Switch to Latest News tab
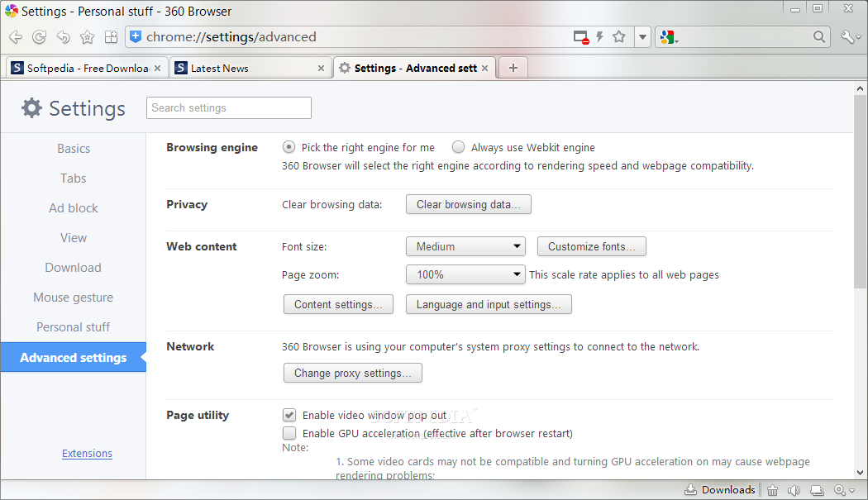The image size is (868, 500). click(250, 68)
